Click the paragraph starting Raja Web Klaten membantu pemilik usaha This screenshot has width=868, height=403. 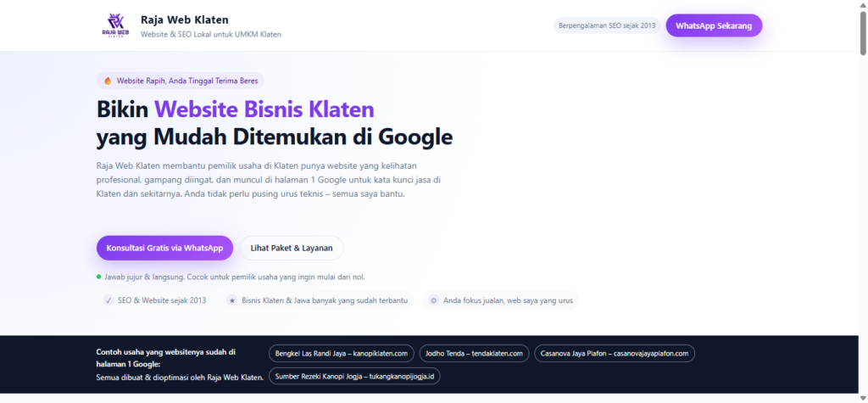269,180
